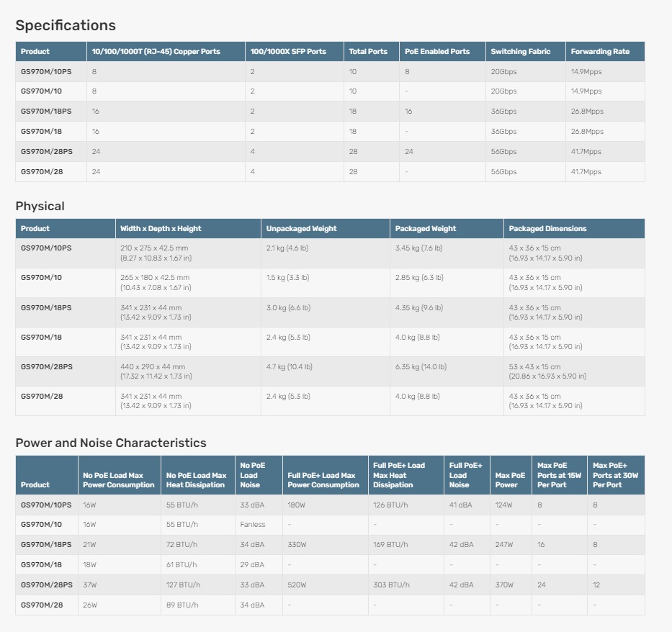Click the 29 dBA noise value for GS970M/18

click(252, 565)
